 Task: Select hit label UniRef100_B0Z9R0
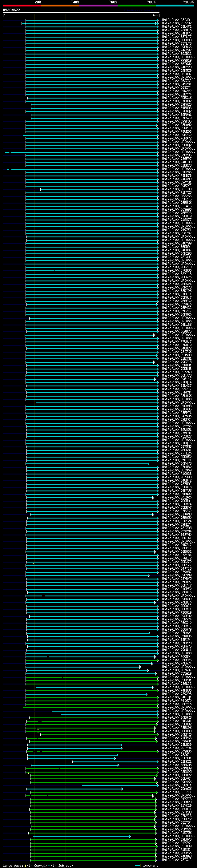(x=176, y=497)
